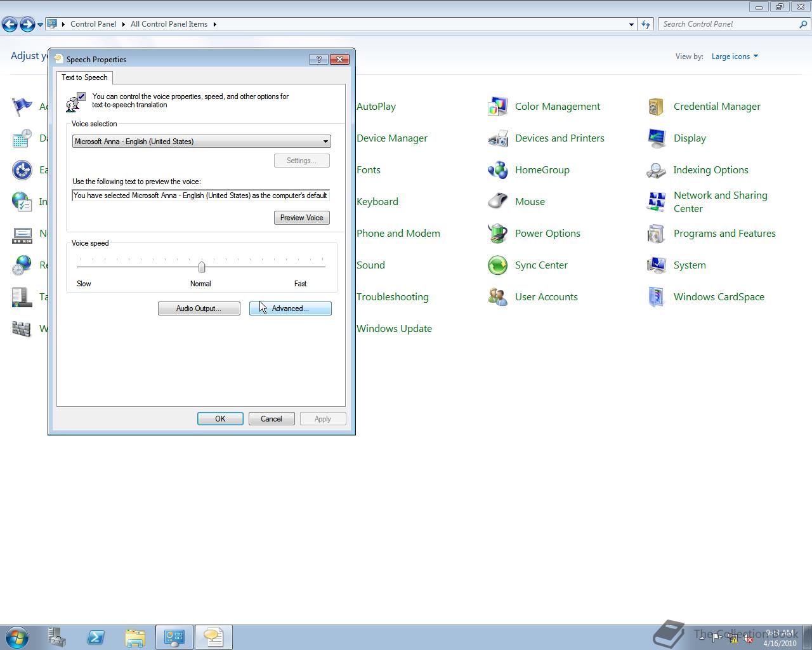Open the Network and Sharing Center icon

tap(657, 202)
